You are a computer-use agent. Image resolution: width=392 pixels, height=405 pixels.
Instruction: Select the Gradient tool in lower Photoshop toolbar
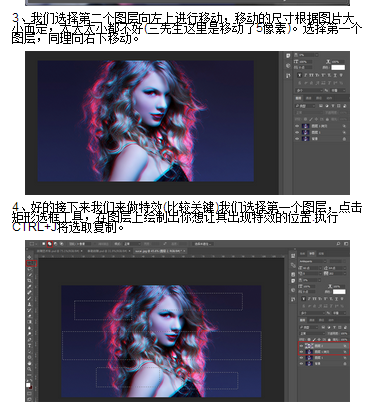point(29,322)
